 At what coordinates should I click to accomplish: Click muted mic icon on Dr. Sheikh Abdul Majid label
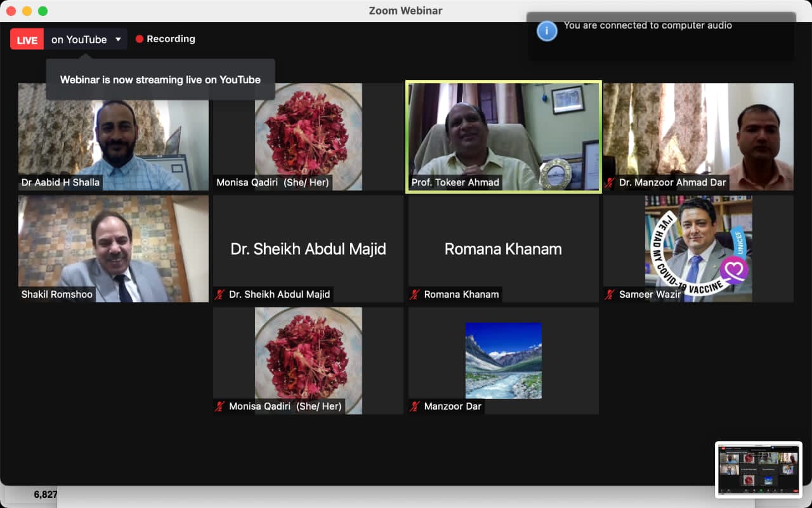pos(220,295)
